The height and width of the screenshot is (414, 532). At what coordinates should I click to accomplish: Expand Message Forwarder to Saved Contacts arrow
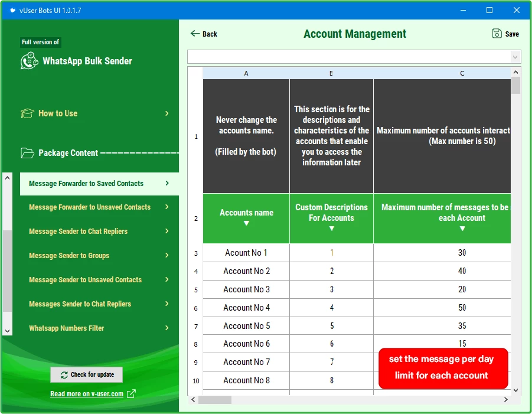(x=167, y=183)
